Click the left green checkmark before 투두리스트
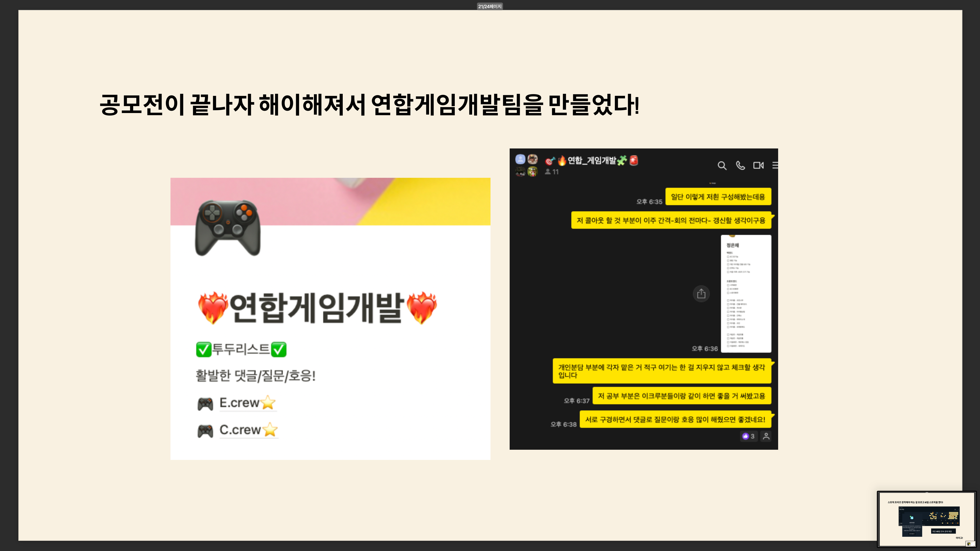 204,349
